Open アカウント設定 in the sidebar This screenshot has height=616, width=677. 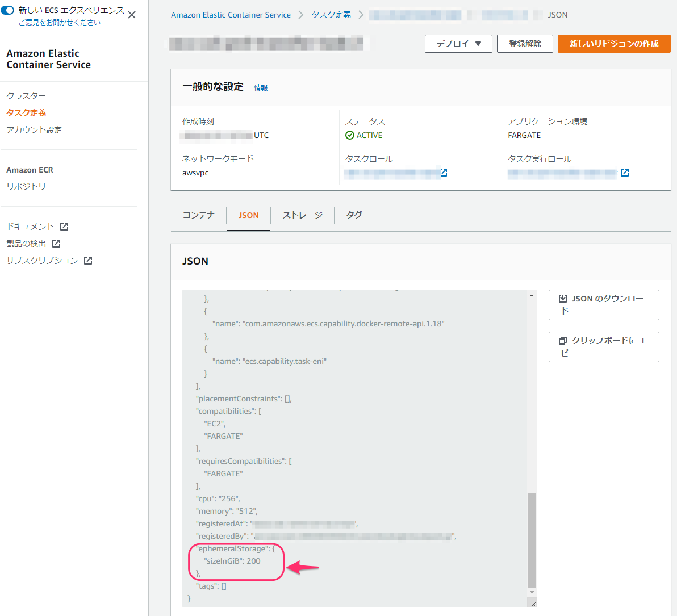[x=34, y=130]
